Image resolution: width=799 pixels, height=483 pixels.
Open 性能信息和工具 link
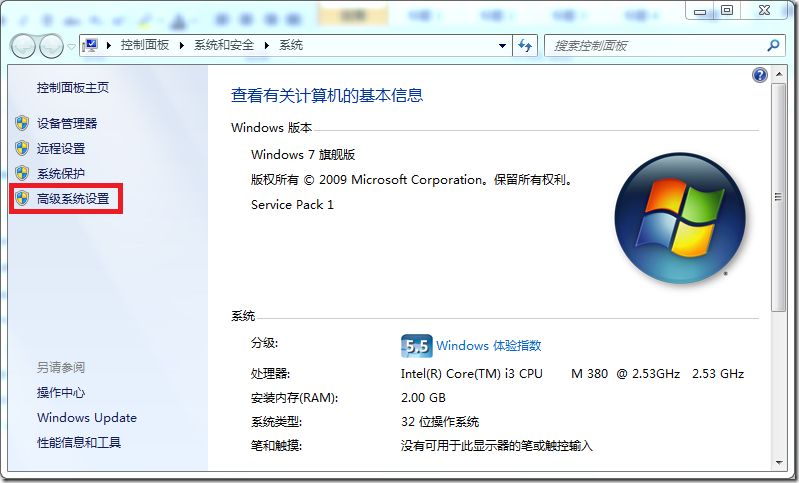79,442
